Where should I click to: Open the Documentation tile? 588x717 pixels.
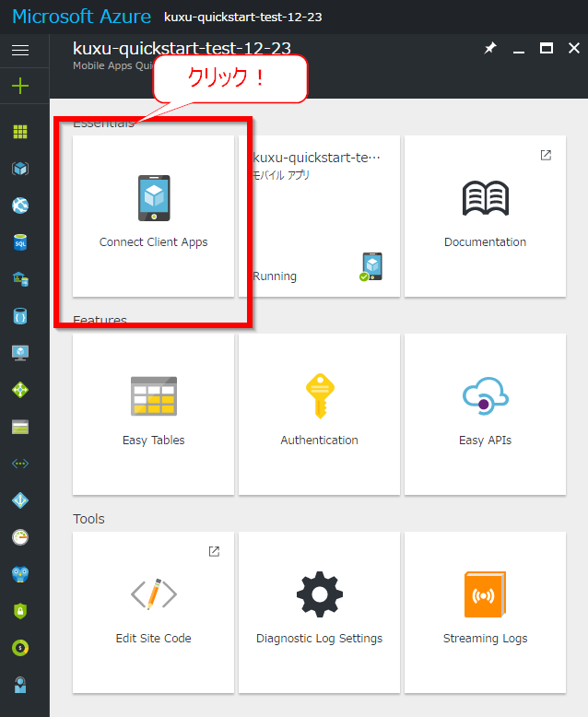(x=485, y=216)
